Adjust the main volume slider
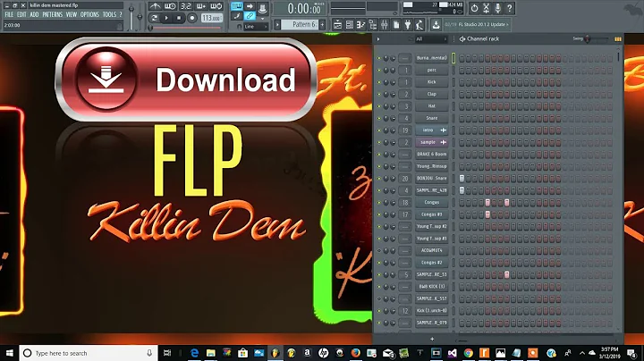Image resolution: width=644 pixels, height=361 pixels. 131,15
